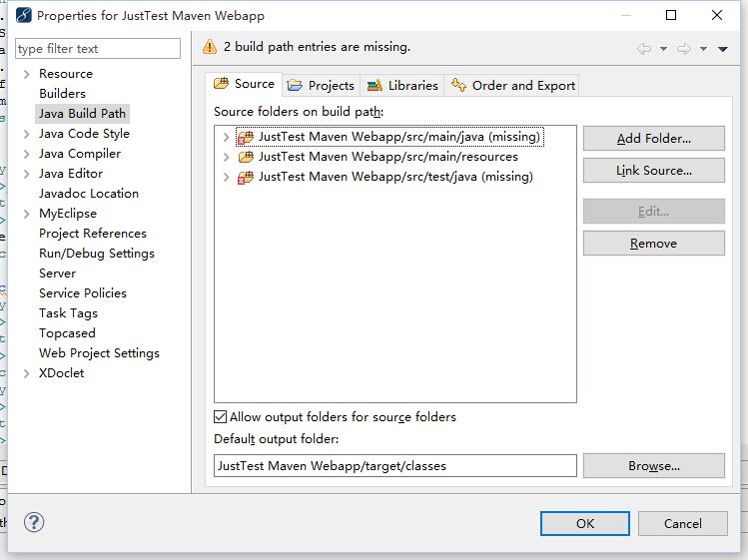Click the Projects tab folder icon
748x560 pixels.
coord(295,86)
